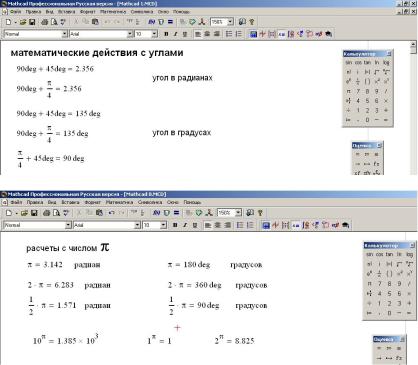
Task: Open Arial font dropdown in lower window
Action: tap(137, 225)
